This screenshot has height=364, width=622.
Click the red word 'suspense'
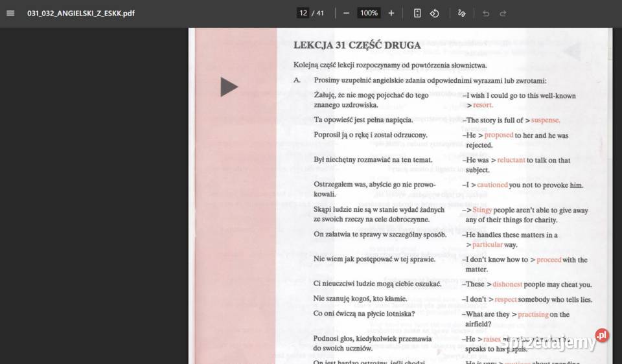click(546, 120)
